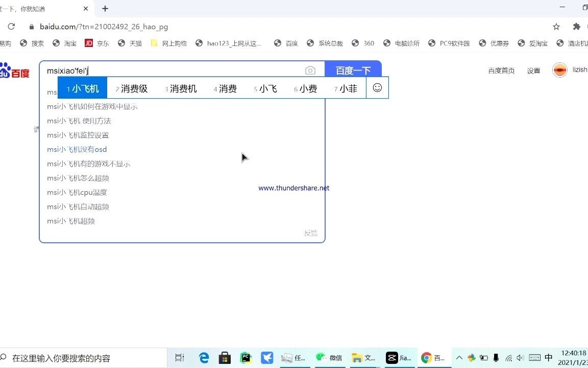Open the emoticon smiley icon in suggestions
The width and height of the screenshot is (588, 368).
[x=377, y=88]
